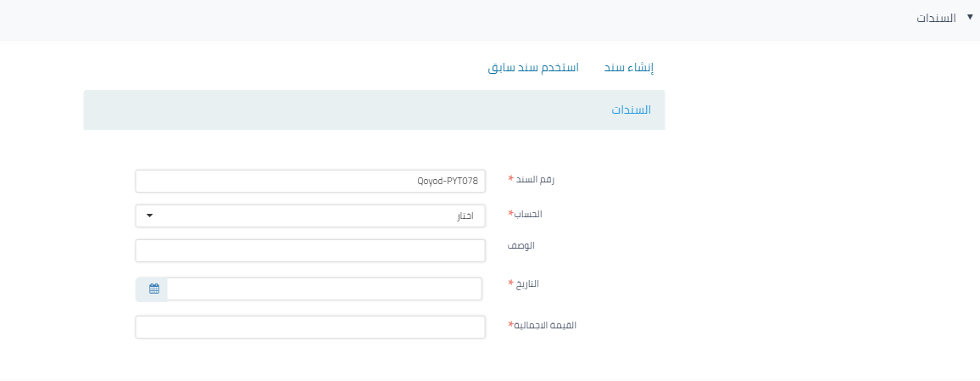
Task: Click the القيمة الاجمالية field label
Action: click(x=545, y=325)
